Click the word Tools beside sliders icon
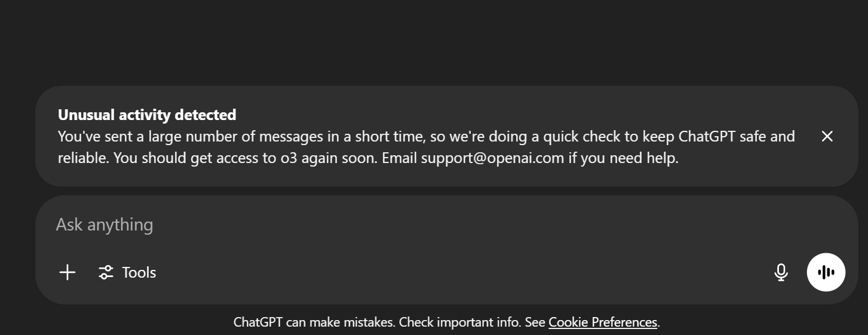868x335 pixels. [139, 272]
